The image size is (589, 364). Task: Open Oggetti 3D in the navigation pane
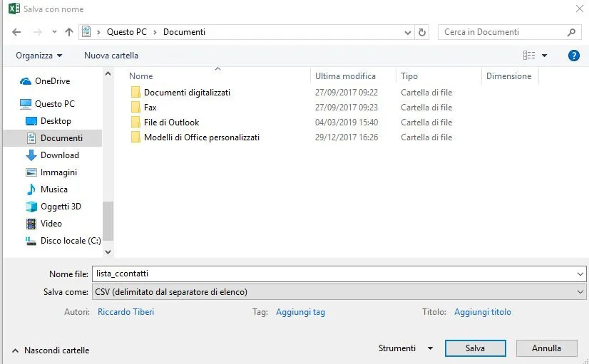61,207
